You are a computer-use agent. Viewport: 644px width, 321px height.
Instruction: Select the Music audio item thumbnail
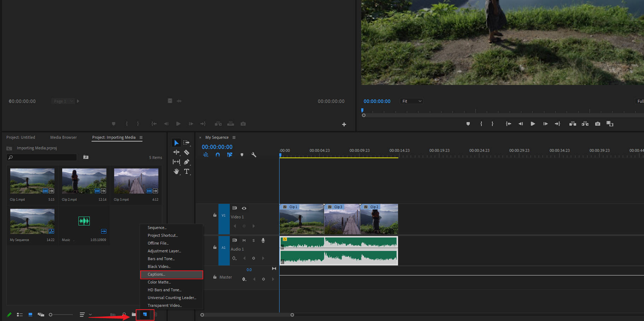pos(84,221)
